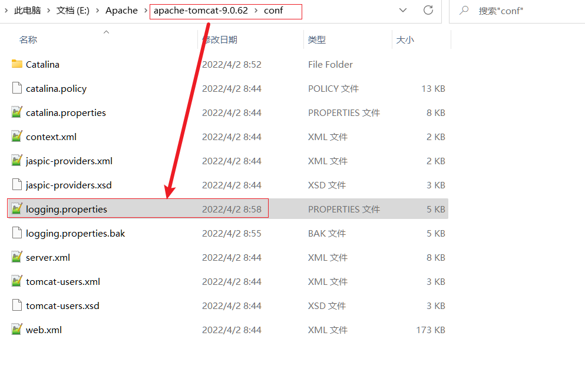Click the 2022/4/2 8:52 date of Catalina
This screenshot has width=585, height=392.
click(x=232, y=65)
